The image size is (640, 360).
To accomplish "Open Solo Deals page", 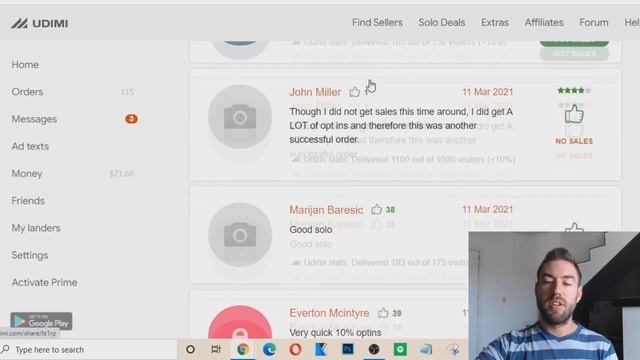I will coord(442,22).
